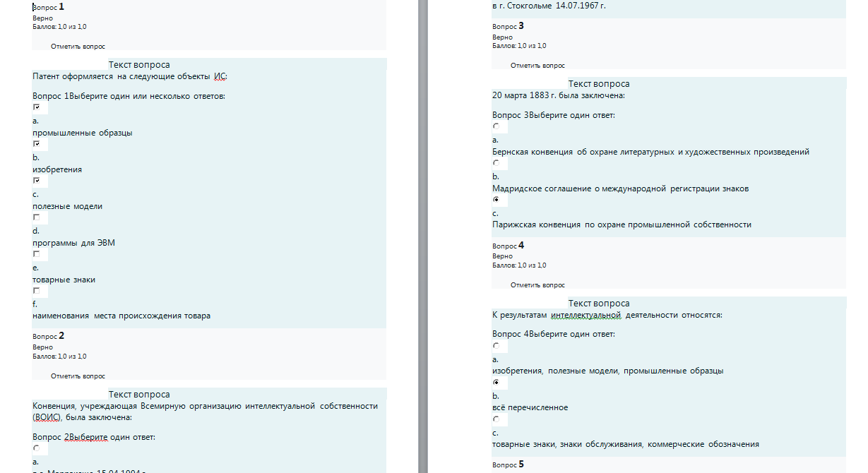Select the всё перечисленное radio option
The height and width of the screenshot is (473, 868).
click(496, 382)
